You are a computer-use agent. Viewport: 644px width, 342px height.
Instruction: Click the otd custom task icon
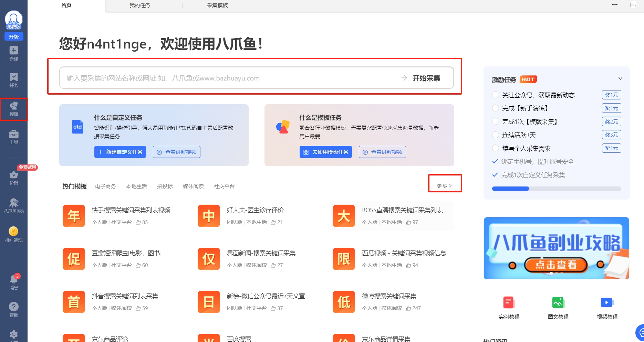[77, 127]
